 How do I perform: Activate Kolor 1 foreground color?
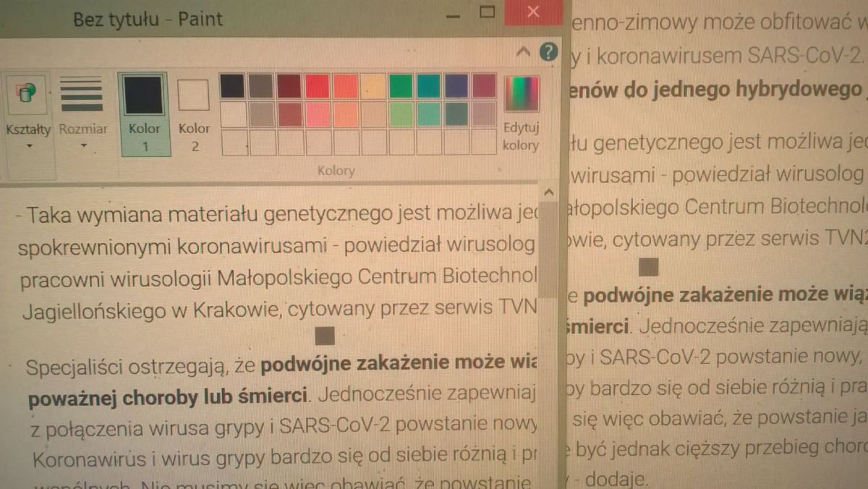pos(144,114)
